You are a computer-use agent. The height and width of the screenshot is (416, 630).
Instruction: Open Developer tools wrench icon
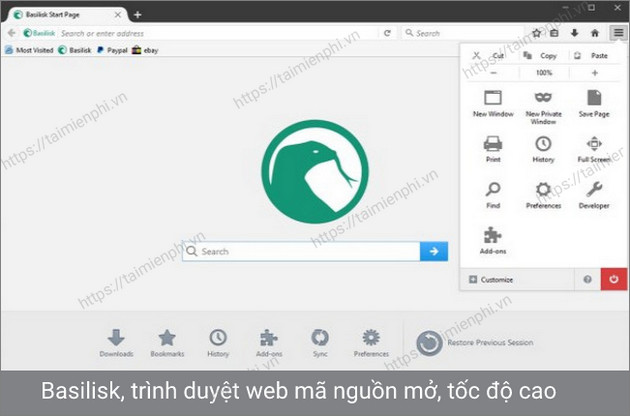(x=593, y=191)
